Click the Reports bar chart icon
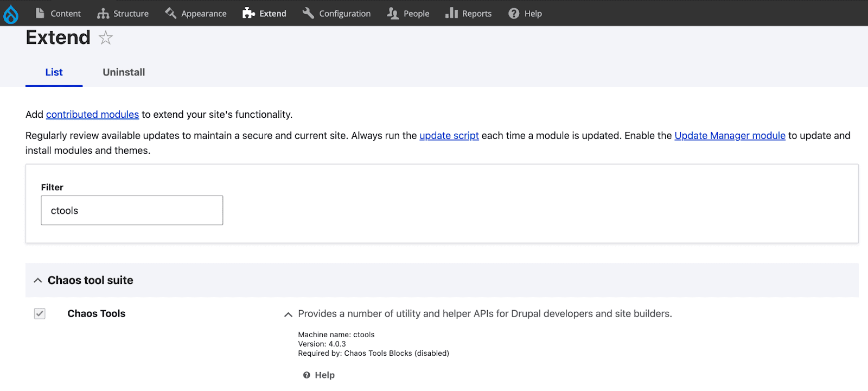Image resolution: width=868 pixels, height=391 pixels. (452, 13)
